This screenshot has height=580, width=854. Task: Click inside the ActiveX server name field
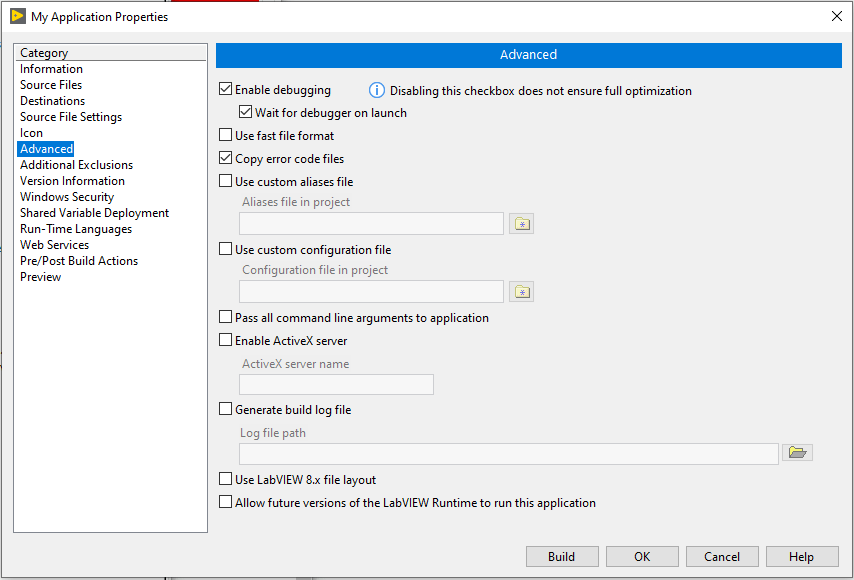pos(336,384)
